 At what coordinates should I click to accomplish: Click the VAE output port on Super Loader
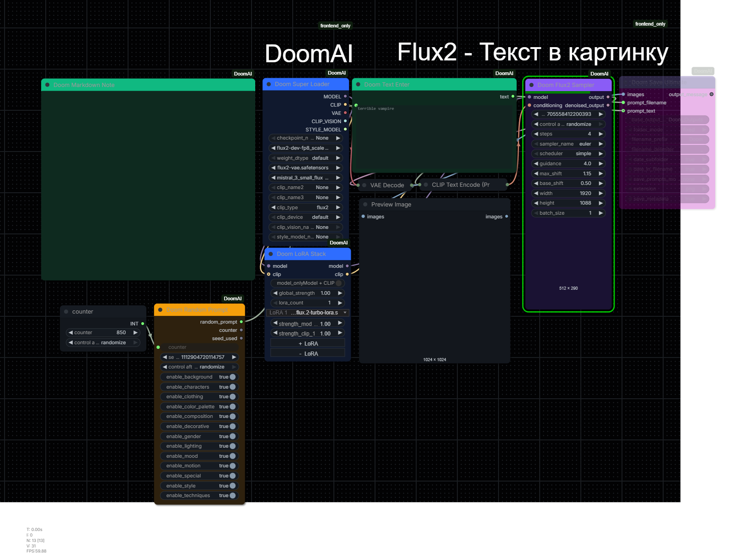345,113
